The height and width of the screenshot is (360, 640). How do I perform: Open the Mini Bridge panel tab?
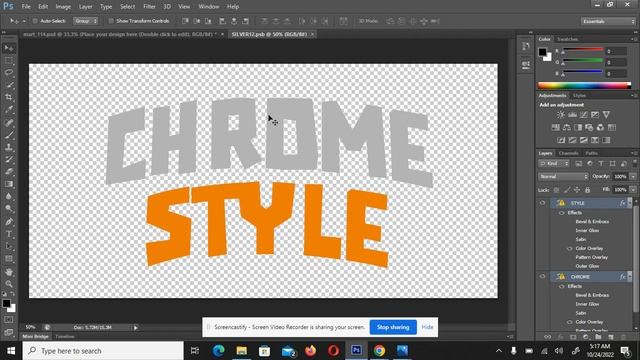(x=36, y=337)
